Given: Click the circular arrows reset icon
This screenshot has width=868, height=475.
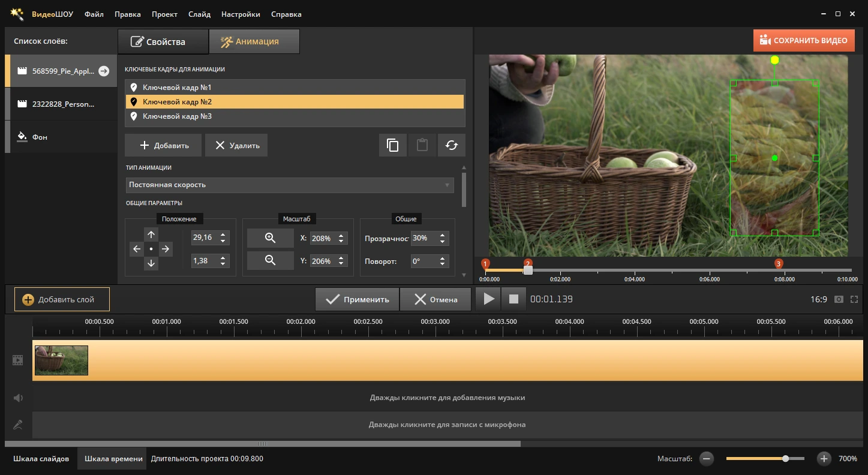Looking at the screenshot, I should tap(452, 145).
